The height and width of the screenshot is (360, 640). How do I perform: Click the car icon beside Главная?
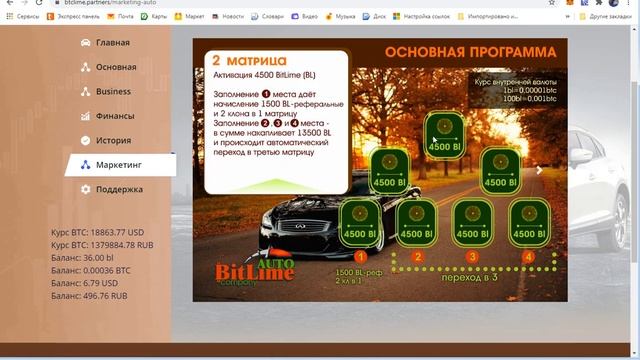coord(85,42)
